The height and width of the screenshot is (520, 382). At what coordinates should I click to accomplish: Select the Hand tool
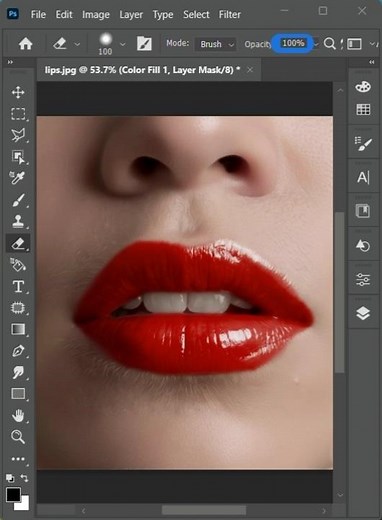[x=18, y=415]
